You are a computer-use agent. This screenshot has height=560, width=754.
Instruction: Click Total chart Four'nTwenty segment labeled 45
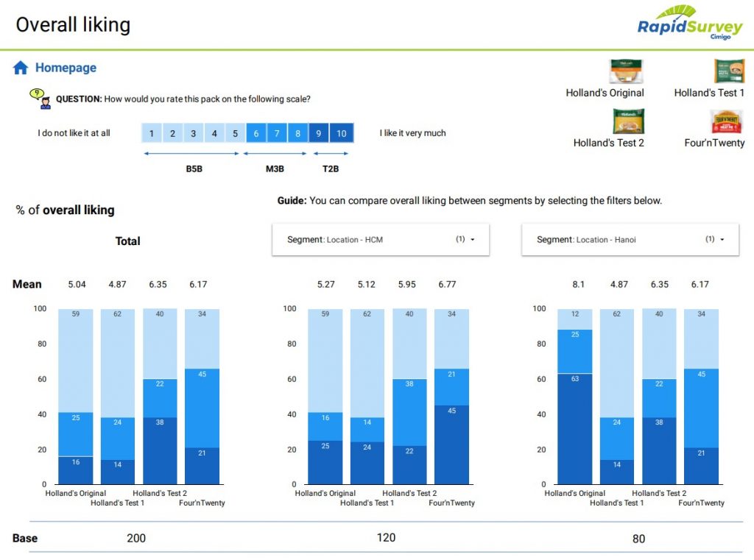pyautogui.click(x=202, y=408)
